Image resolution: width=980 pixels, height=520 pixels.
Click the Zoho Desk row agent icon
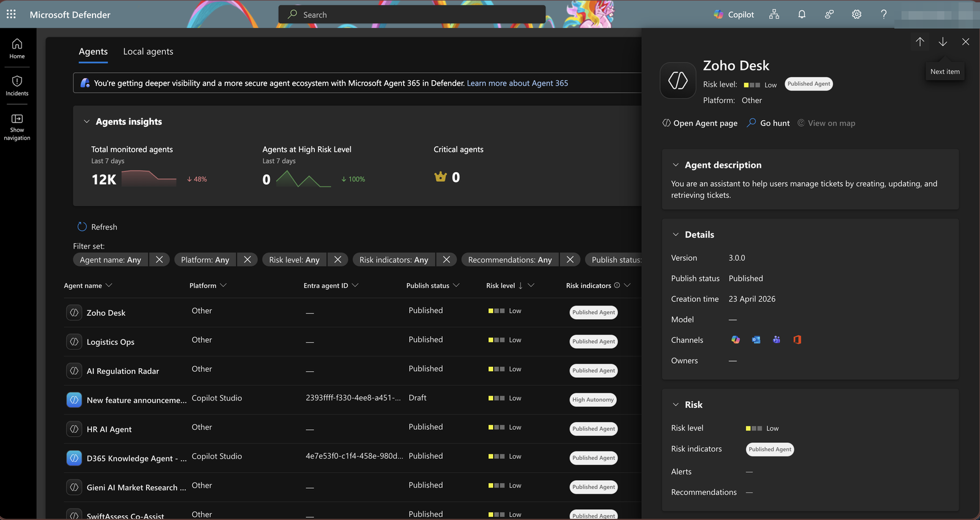click(x=74, y=312)
